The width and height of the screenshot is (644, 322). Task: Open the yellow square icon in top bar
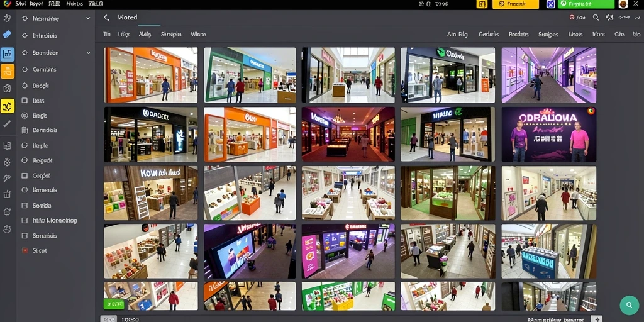point(482,4)
